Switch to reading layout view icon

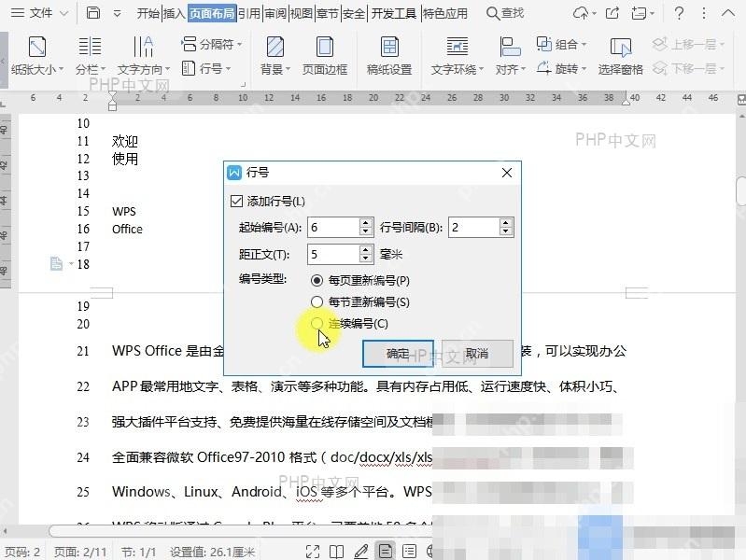336,552
